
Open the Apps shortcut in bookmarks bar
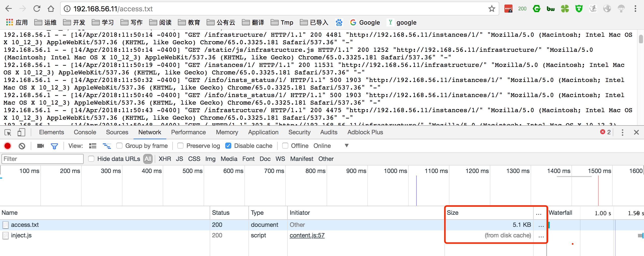17,22
